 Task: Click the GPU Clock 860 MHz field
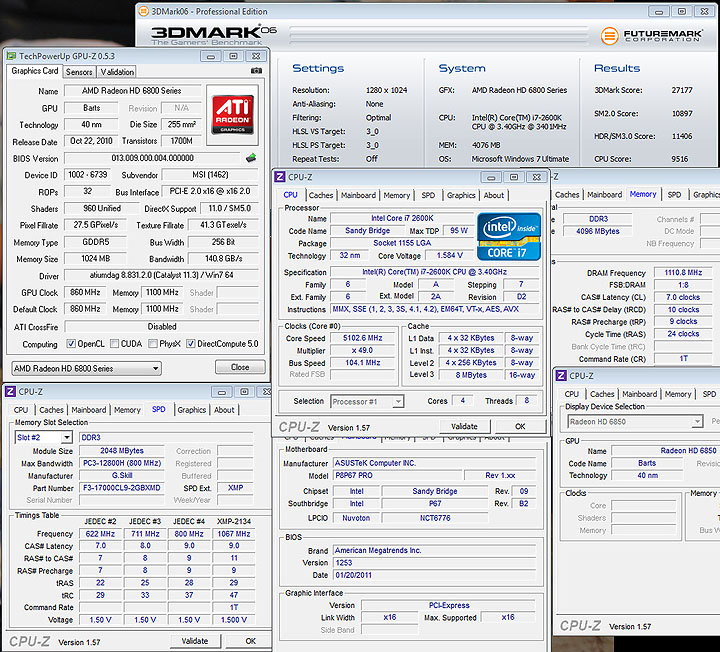click(85, 292)
